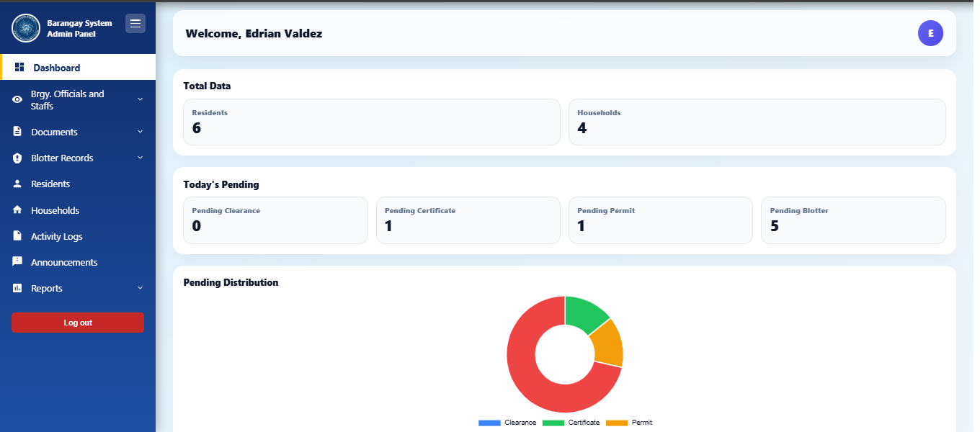Open the Activity Logs menu item
This screenshot has height=432, width=980.
[x=56, y=236]
